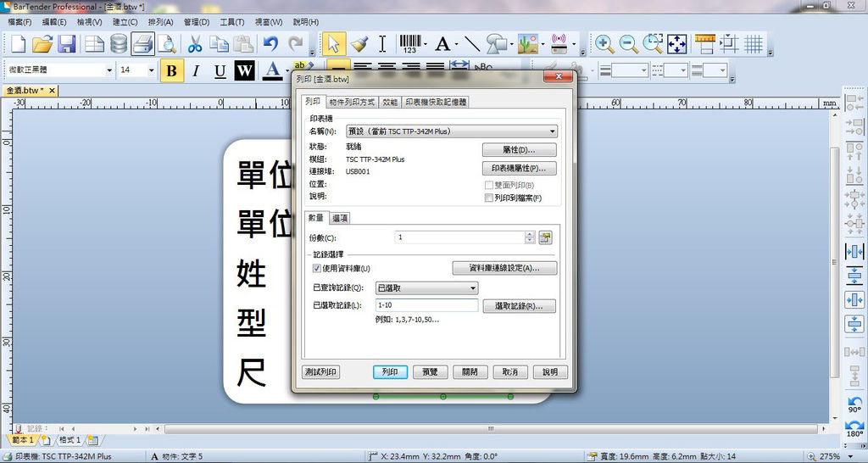Open font color dropdown arrow
Image resolution: width=868 pixels, height=463 pixels.
pyautogui.click(x=288, y=71)
